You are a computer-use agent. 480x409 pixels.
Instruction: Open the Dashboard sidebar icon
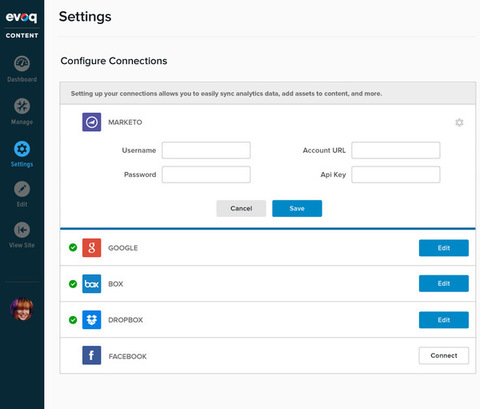22,64
